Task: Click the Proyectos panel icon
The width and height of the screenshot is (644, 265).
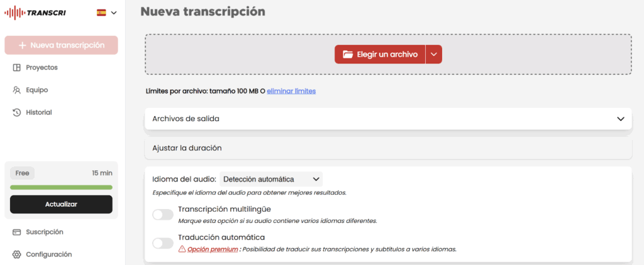Action: pyautogui.click(x=17, y=67)
